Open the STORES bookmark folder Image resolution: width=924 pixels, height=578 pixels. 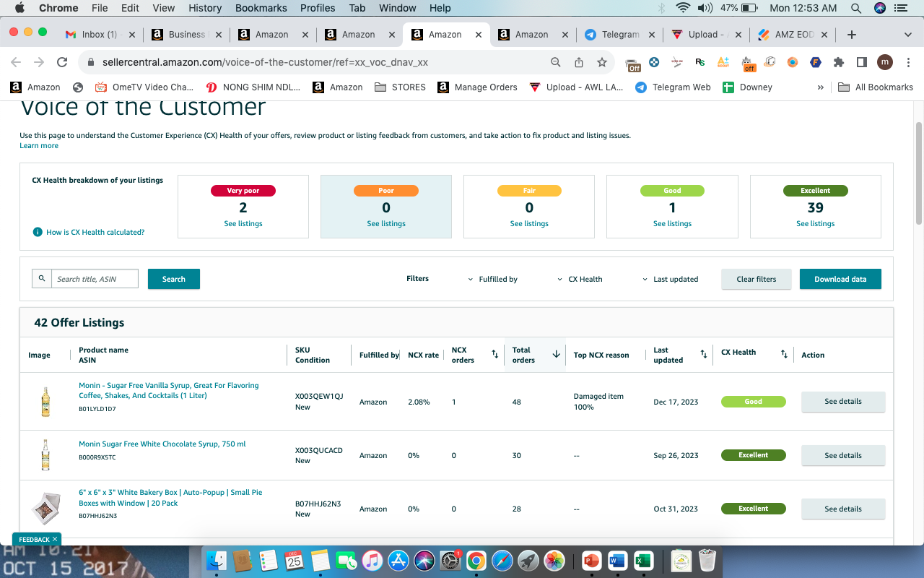401,87
